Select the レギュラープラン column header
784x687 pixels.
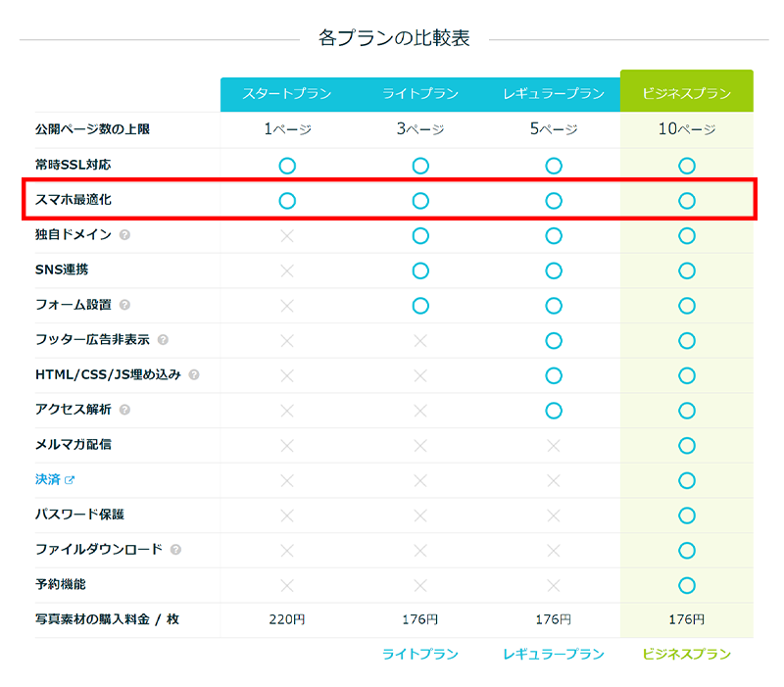pyautogui.click(x=553, y=94)
